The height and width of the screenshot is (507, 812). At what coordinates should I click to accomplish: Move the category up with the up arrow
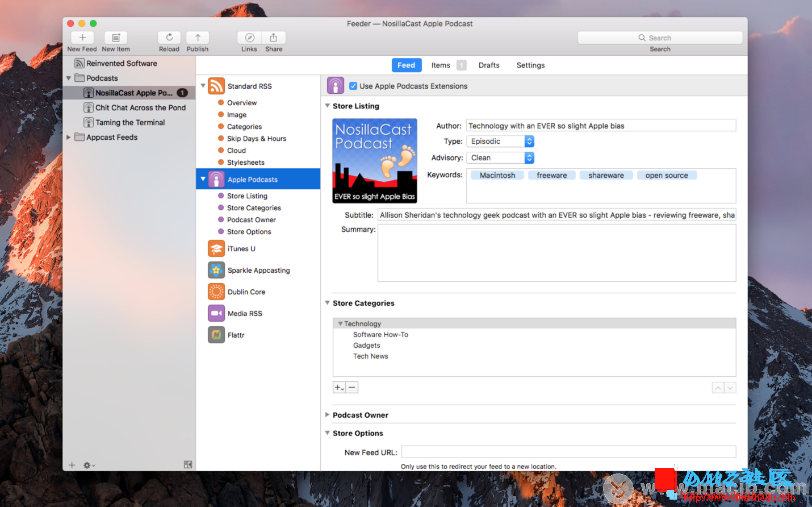[x=718, y=388]
